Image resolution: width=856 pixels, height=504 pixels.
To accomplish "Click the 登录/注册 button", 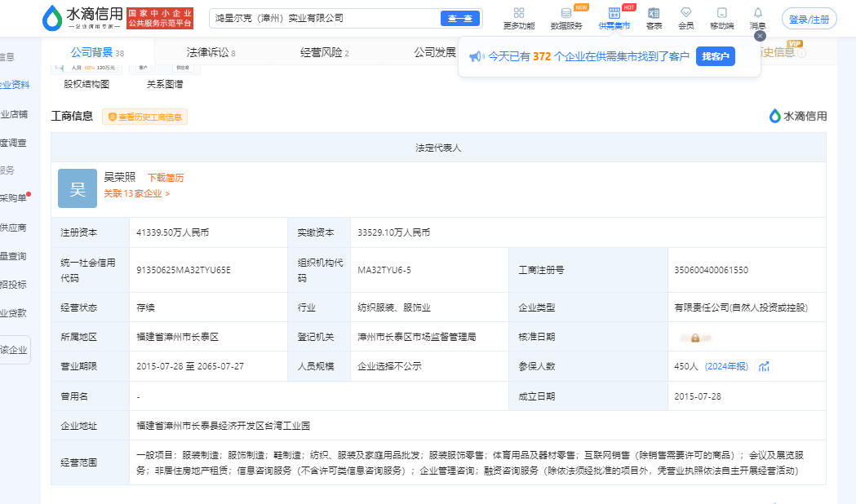I will [809, 19].
